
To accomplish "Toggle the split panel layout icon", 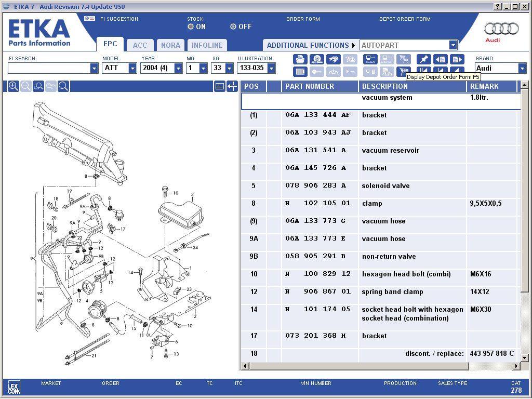I will click(x=220, y=86).
